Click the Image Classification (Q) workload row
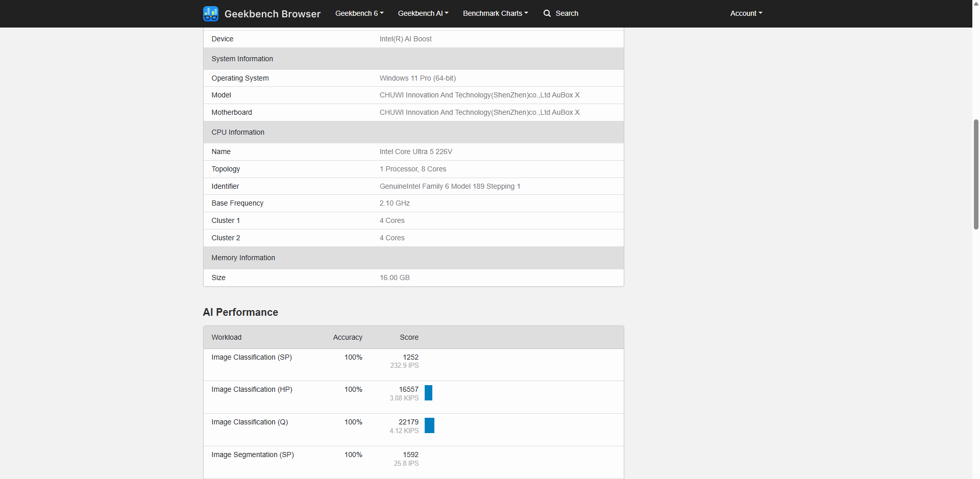Image resolution: width=980 pixels, height=479 pixels. tap(413, 430)
